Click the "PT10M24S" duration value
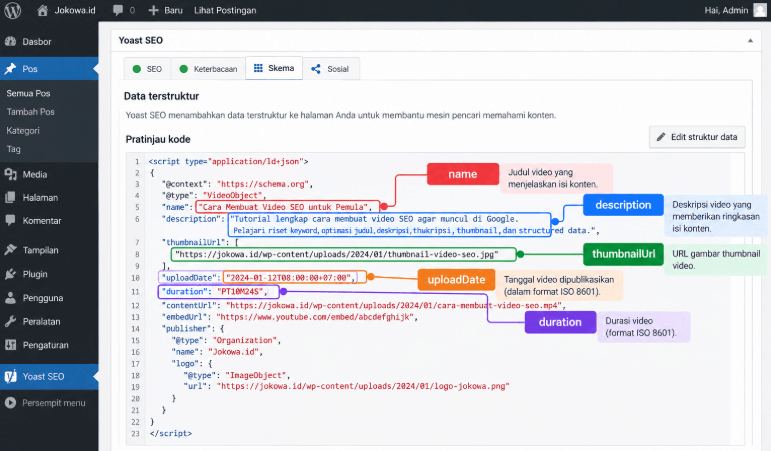The height and width of the screenshot is (451, 771). tap(241, 292)
